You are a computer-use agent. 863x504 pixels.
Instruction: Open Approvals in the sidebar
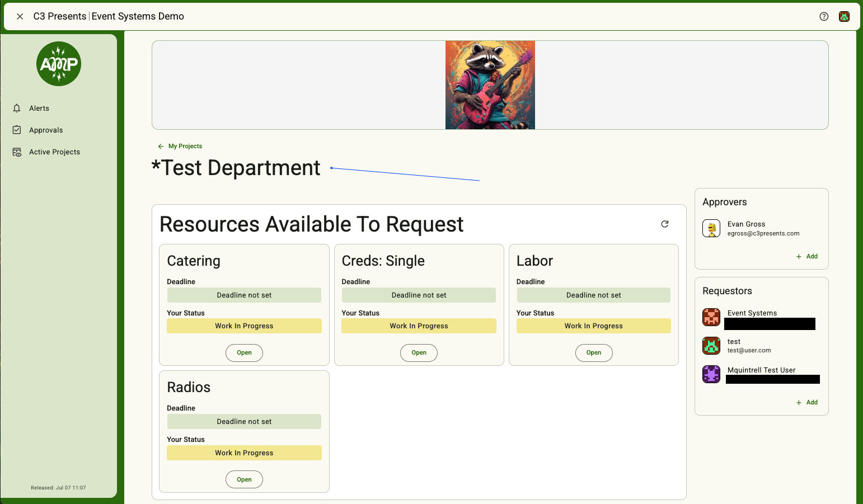click(x=46, y=130)
